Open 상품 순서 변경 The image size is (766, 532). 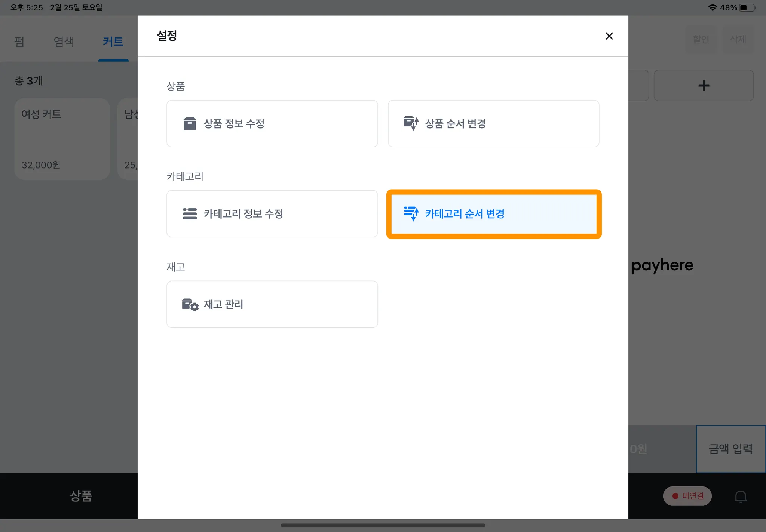click(x=493, y=123)
